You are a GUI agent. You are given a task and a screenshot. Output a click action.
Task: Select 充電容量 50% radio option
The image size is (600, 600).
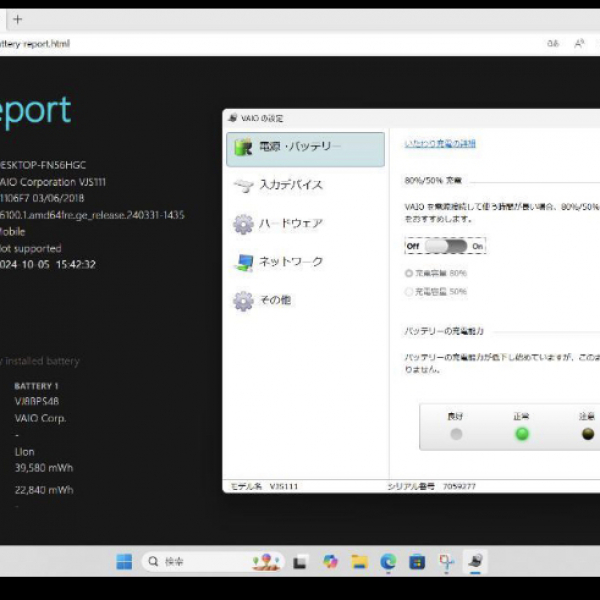pos(436,292)
